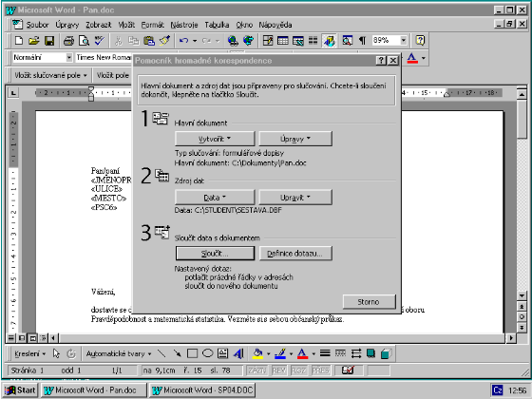
Task: Switch to Normal view button
Action: (x=11, y=338)
